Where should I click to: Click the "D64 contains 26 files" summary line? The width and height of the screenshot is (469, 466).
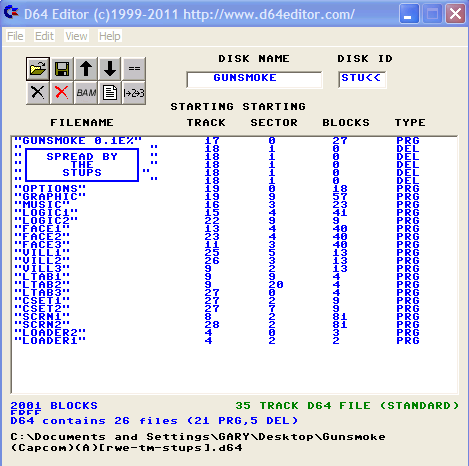tap(154, 421)
